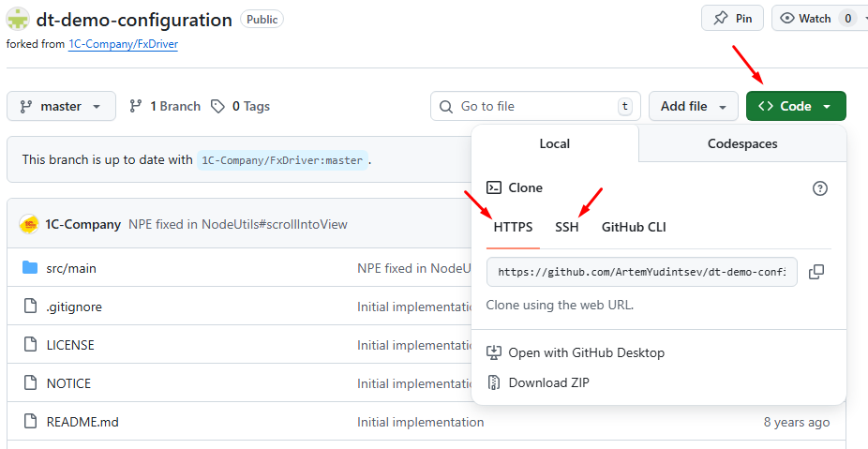The image size is (868, 449).
Task: Click the clone help question-mark icon
Action: pos(819,188)
